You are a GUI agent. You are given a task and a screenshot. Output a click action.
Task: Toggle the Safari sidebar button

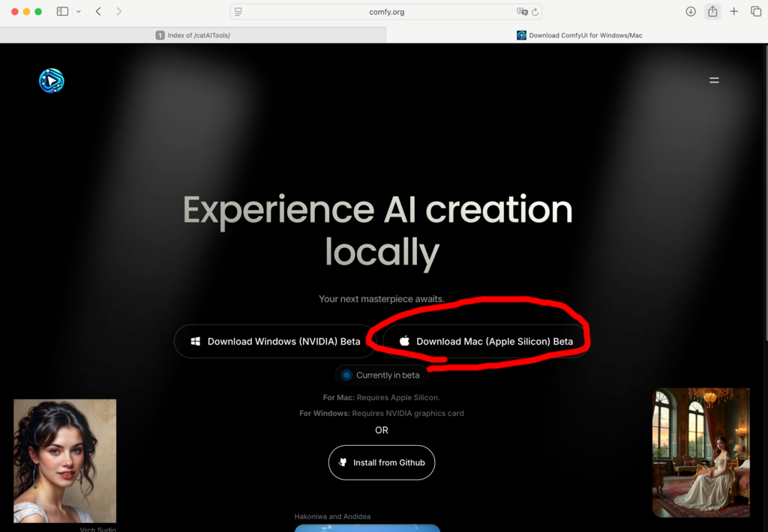click(x=62, y=12)
